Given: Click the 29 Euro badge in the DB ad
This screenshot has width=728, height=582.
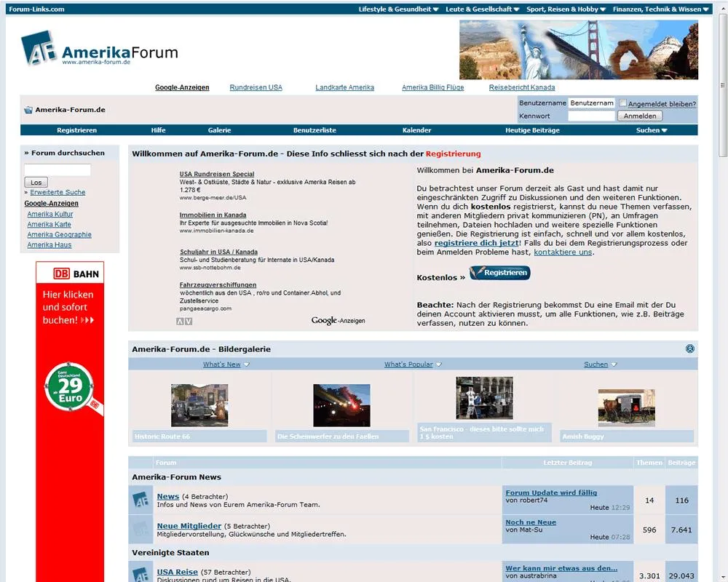Looking at the screenshot, I should click(70, 386).
